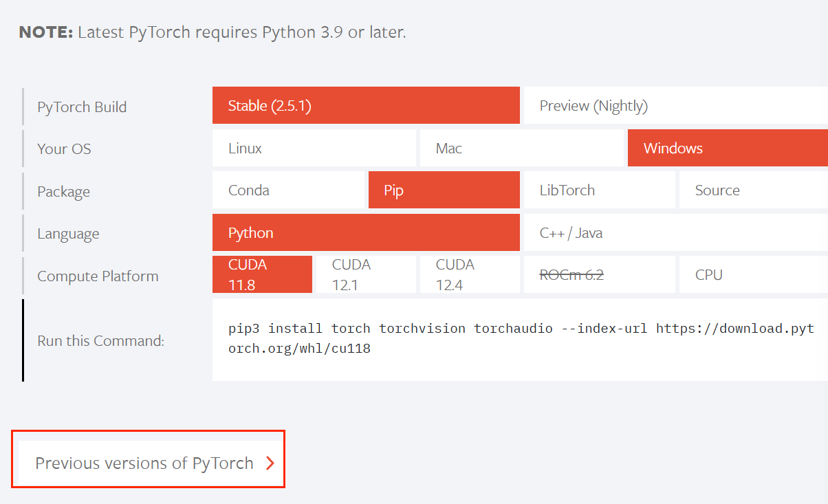828x504 pixels.
Task: Select CUDA 12.4 compute platform
Action: 470,274
